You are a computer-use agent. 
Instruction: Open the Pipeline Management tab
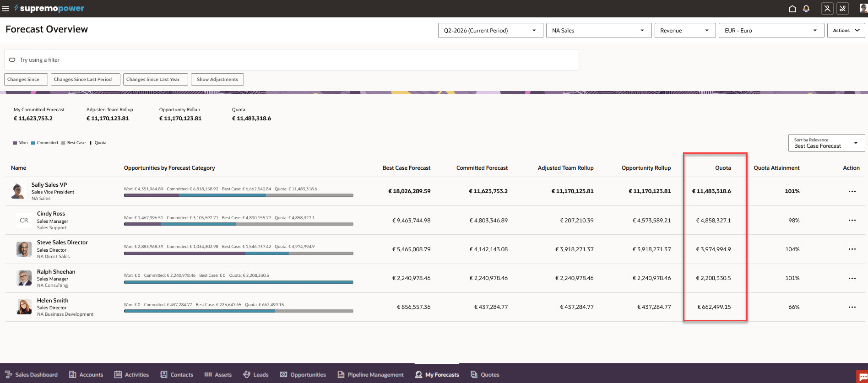(x=371, y=375)
